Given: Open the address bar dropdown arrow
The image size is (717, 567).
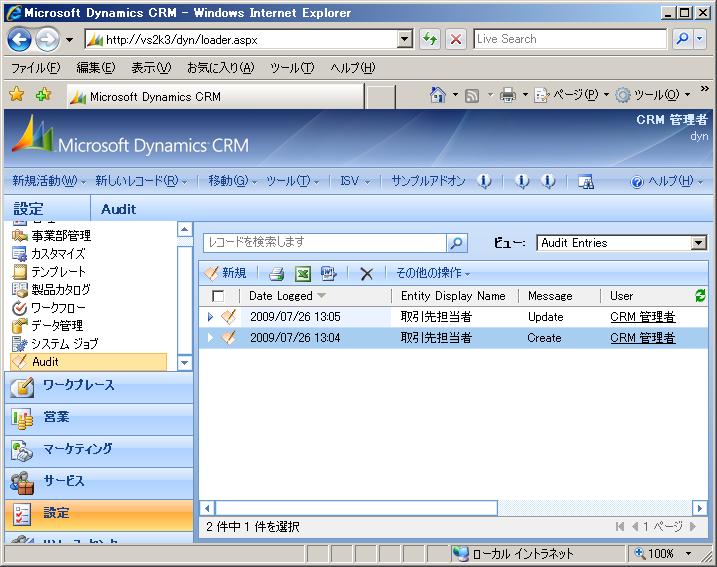Looking at the screenshot, I should pyautogui.click(x=404, y=39).
